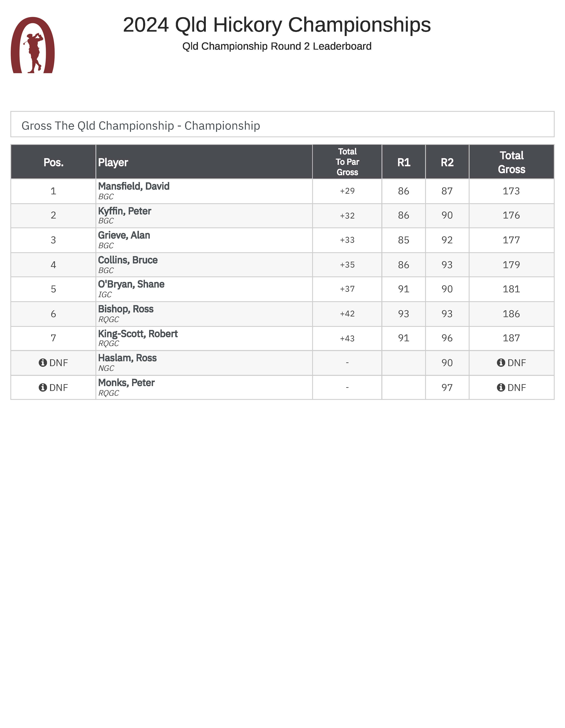The height and width of the screenshot is (728, 565).
Task: Click Bishop, Ross total gross 186
Action: click(511, 314)
